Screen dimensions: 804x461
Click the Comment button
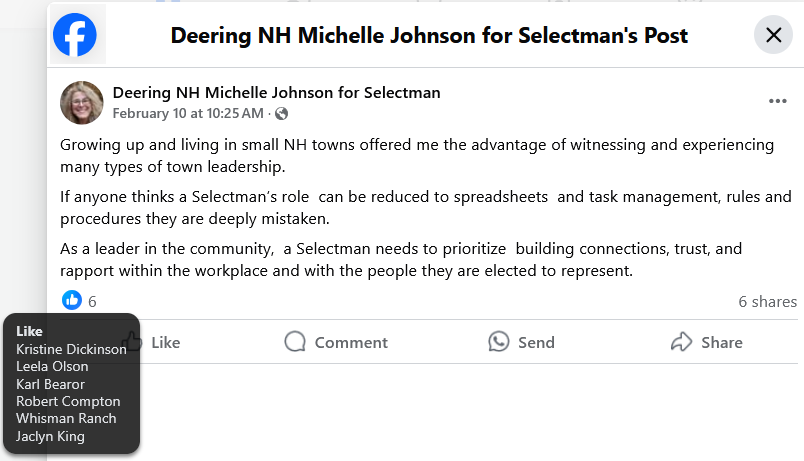(336, 342)
